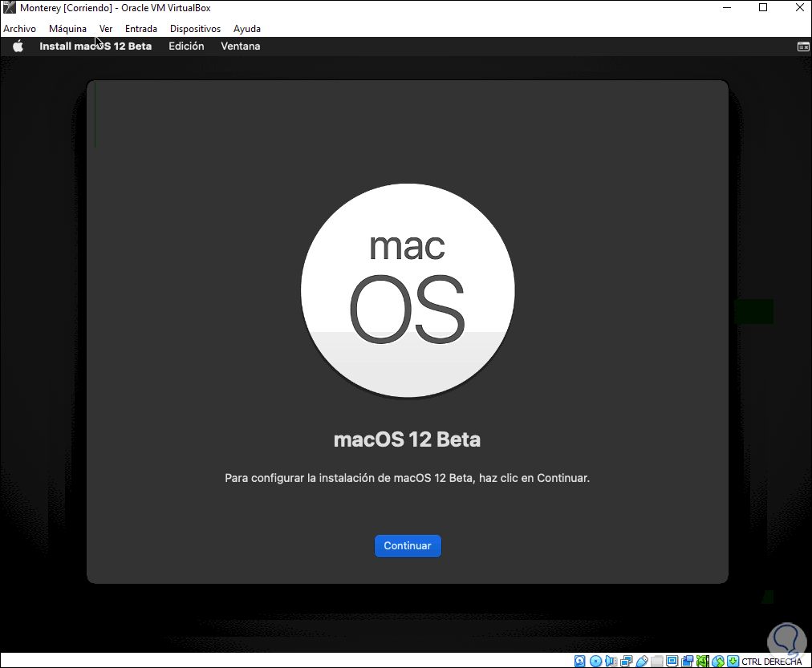The height and width of the screenshot is (668, 812).
Task: Click the recording status icon
Action: 687,662
